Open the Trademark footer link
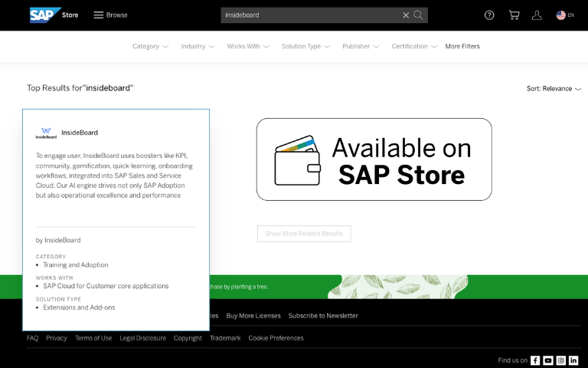The image size is (588, 368). (x=225, y=338)
